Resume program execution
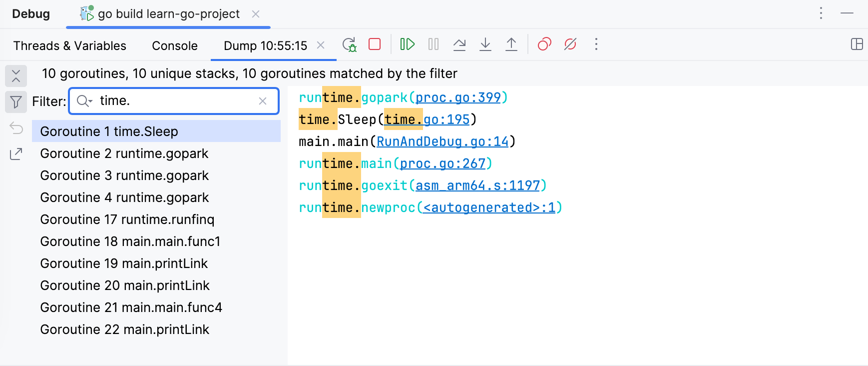This screenshot has height=366, width=868. pyautogui.click(x=407, y=44)
